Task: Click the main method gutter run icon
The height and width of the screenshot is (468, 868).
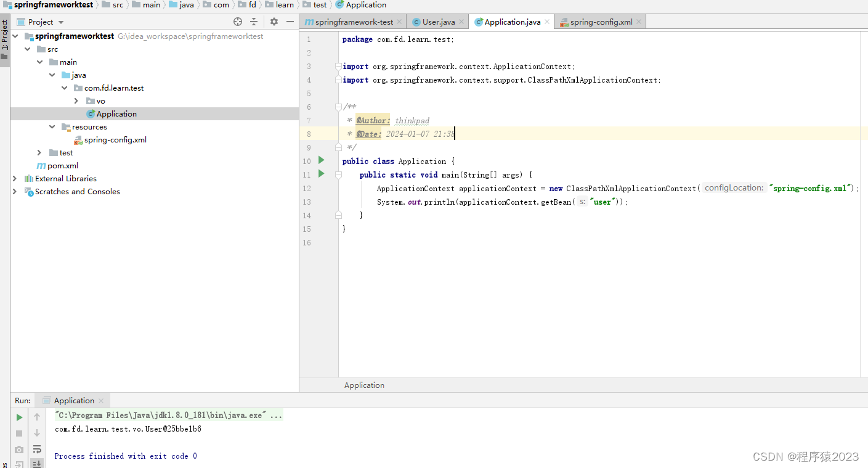Action: 320,174
